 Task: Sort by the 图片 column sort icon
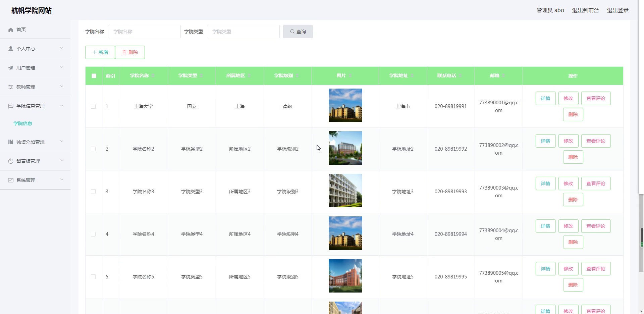pos(350,76)
